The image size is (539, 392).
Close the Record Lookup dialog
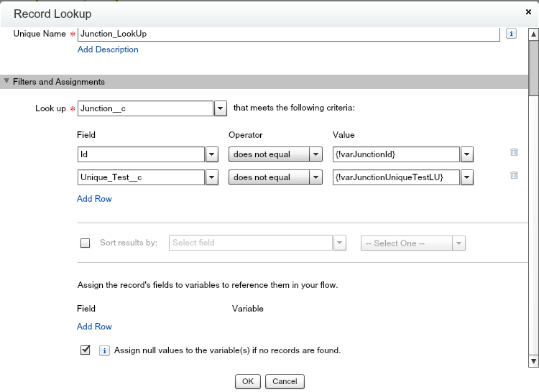528,13
